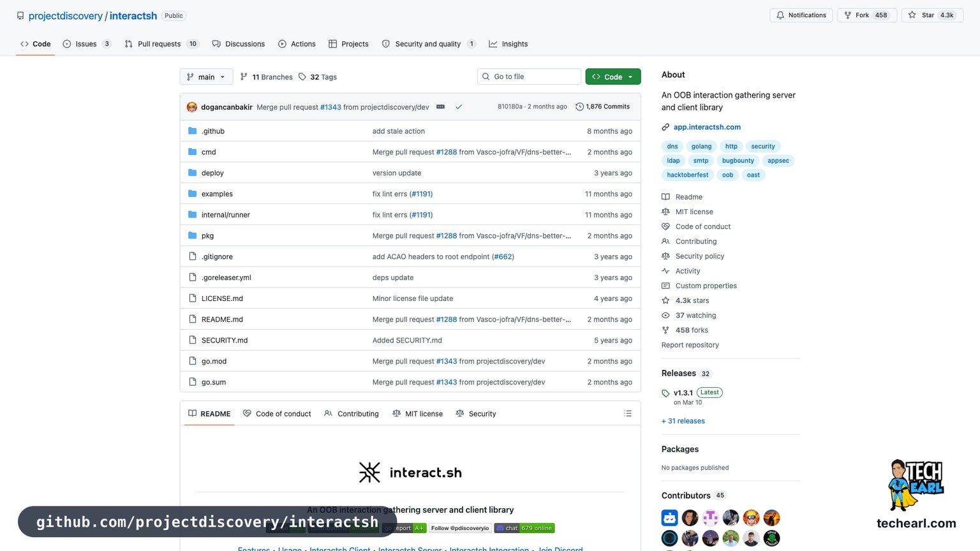Open the Discussions tab

(238, 44)
